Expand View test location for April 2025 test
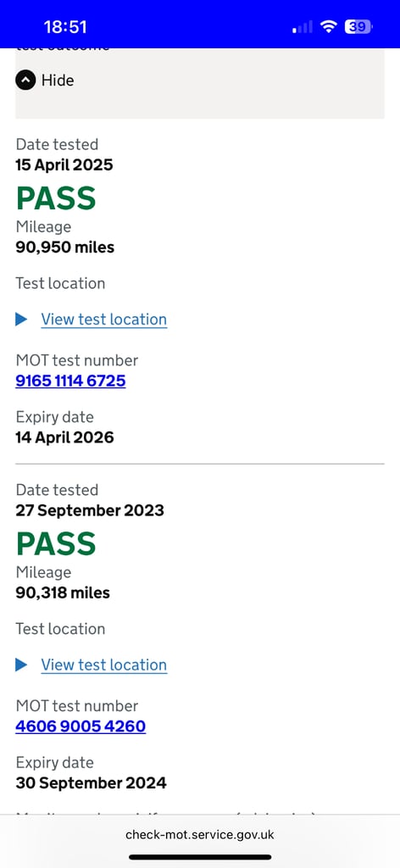 104,320
